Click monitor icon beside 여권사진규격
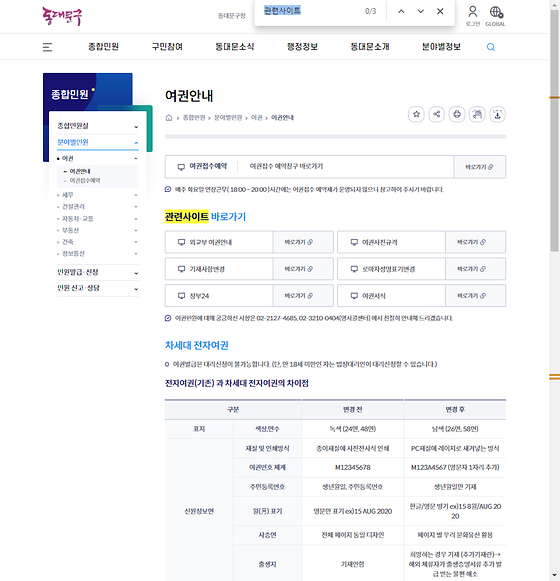This screenshot has height=581, width=560. (x=354, y=242)
